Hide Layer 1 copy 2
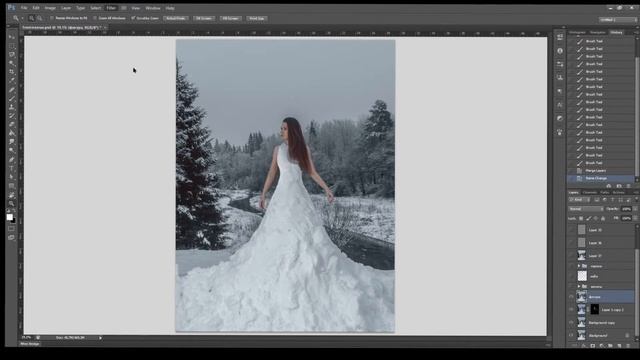The height and width of the screenshot is (360, 640). click(x=571, y=310)
